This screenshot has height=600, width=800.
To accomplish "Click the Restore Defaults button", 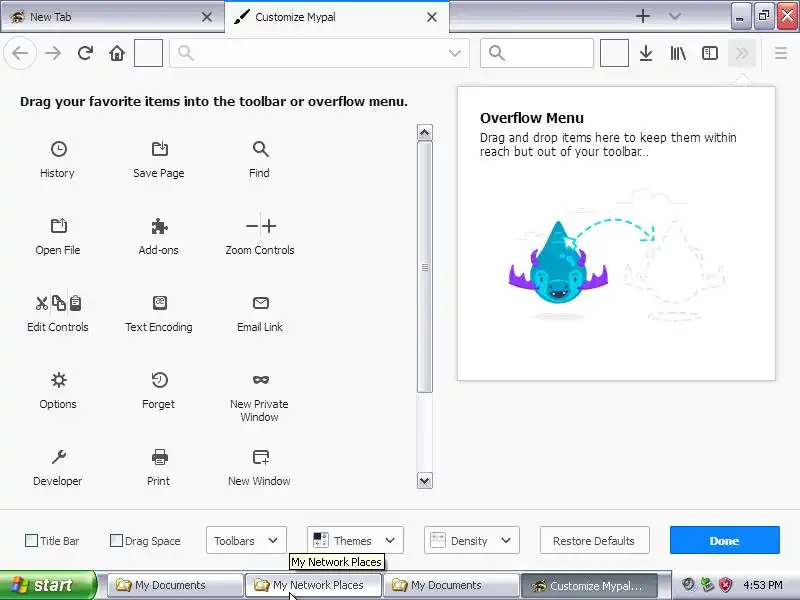I will tap(594, 540).
